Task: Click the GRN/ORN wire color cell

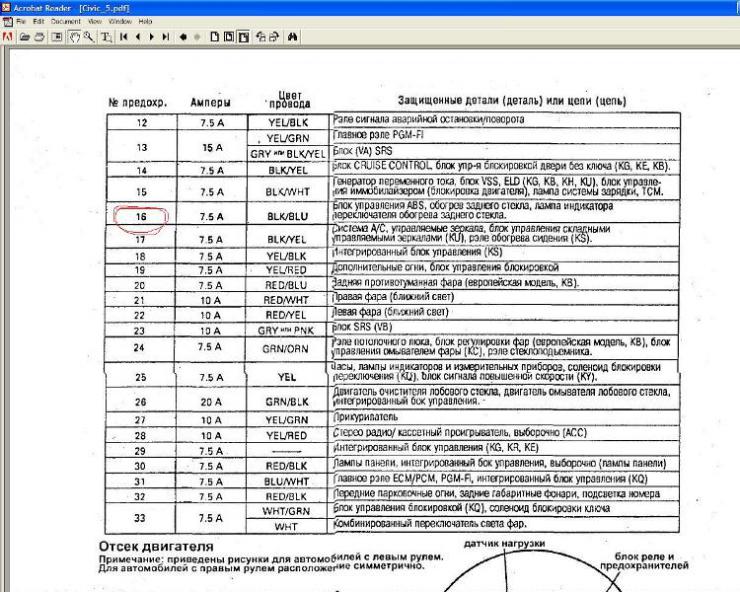Action: [x=286, y=349]
